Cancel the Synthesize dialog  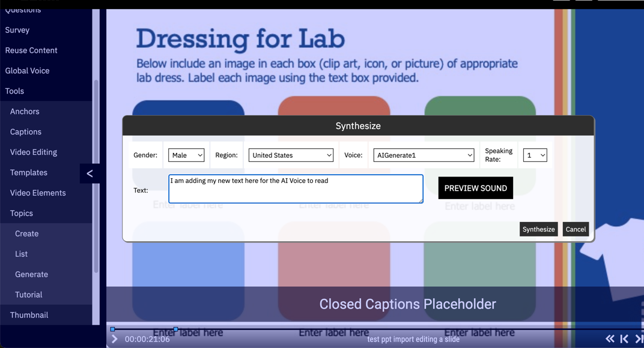point(575,229)
